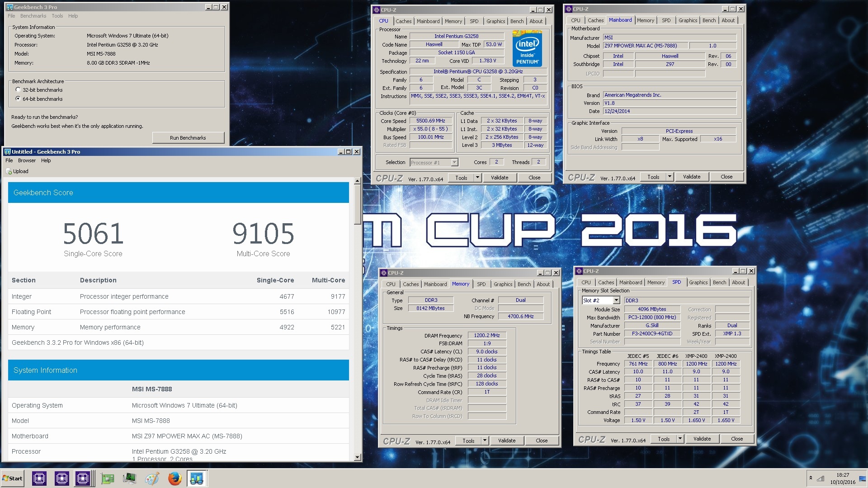
Task: Open the Paint palette taskbar icon
Action: pyautogui.click(x=152, y=479)
